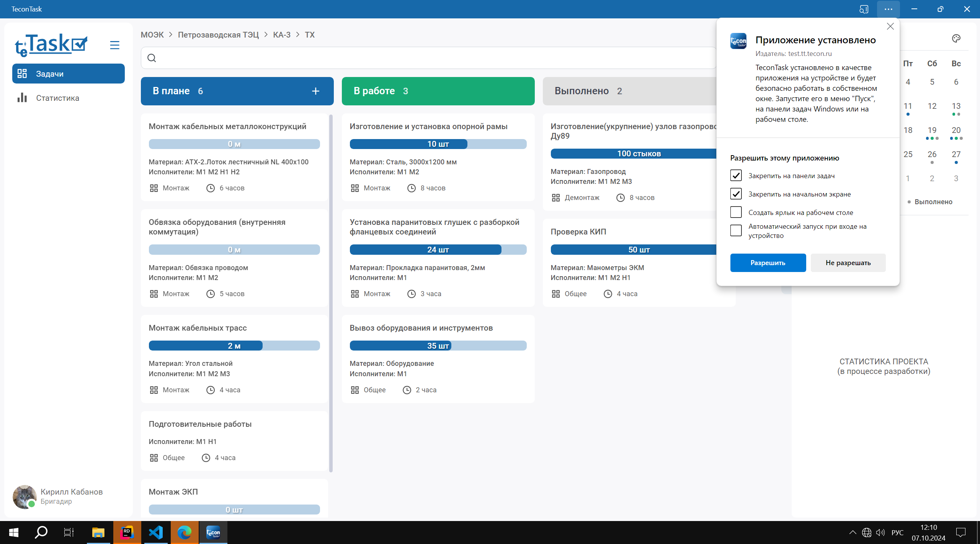The width and height of the screenshot is (980, 544).
Task: Uncheck "Закрепить на начальном экране" checkbox
Action: click(736, 194)
